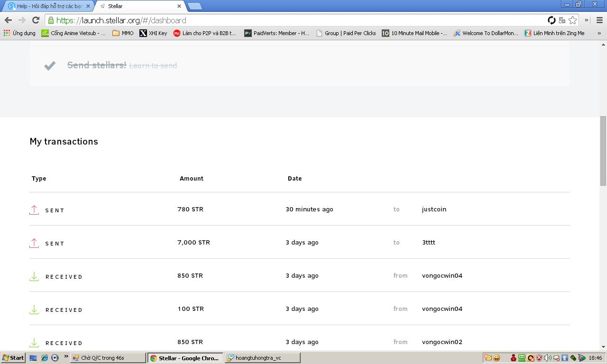Click the volume speaker tray icon
Viewport: 607px width, 364px height.
coord(548,358)
